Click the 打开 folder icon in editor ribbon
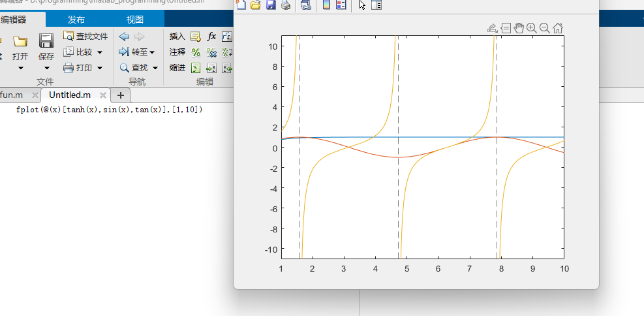 [20, 41]
